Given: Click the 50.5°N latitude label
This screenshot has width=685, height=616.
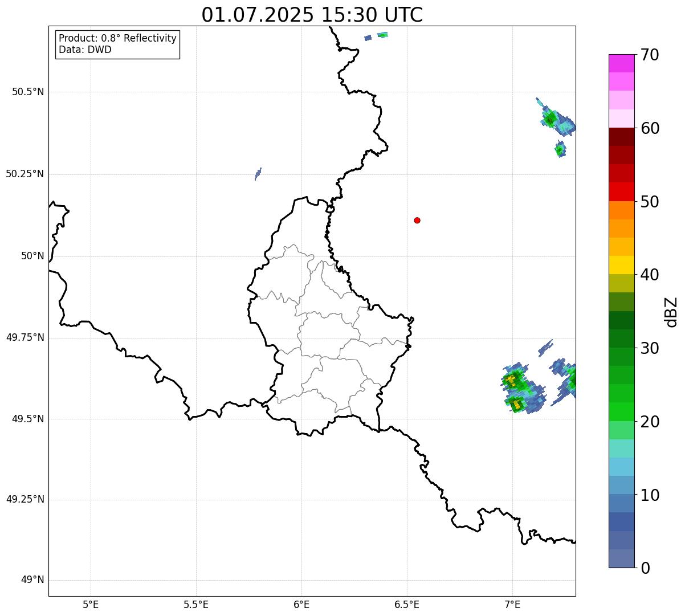Looking at the screenshot, I should pyautogui.click(x=28, y=92).
